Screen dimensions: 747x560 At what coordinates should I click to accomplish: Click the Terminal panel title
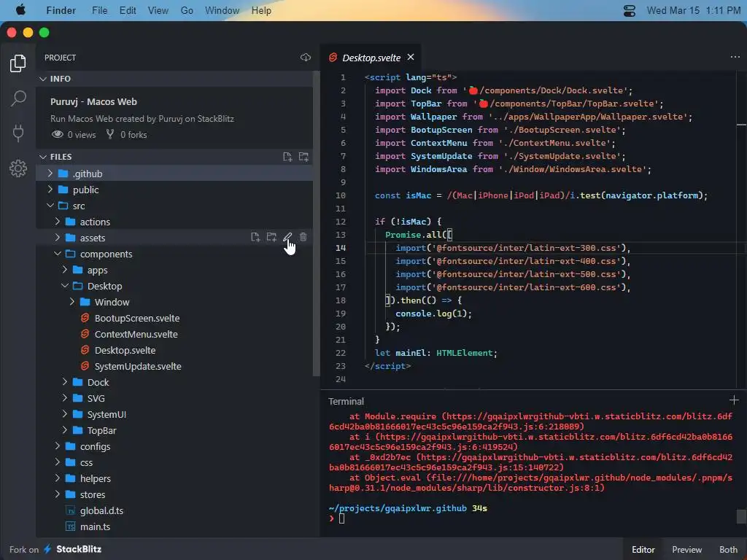(x=346, y=401)
